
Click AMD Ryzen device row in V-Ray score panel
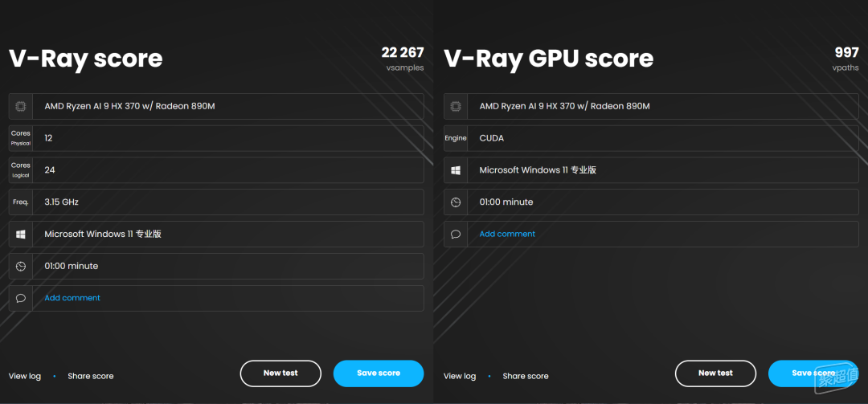[x=216, y=106]
